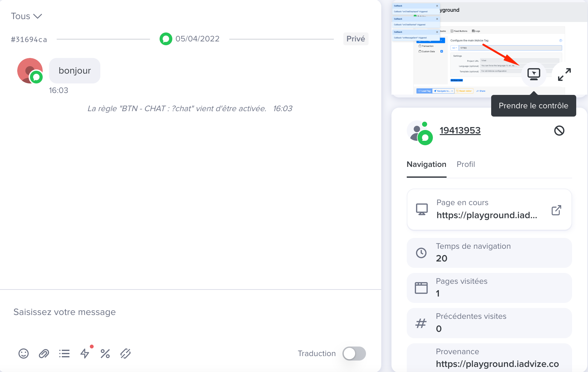Click the Précédentes visites value 0
Viewport: 588px width, 372px height.
439,329
